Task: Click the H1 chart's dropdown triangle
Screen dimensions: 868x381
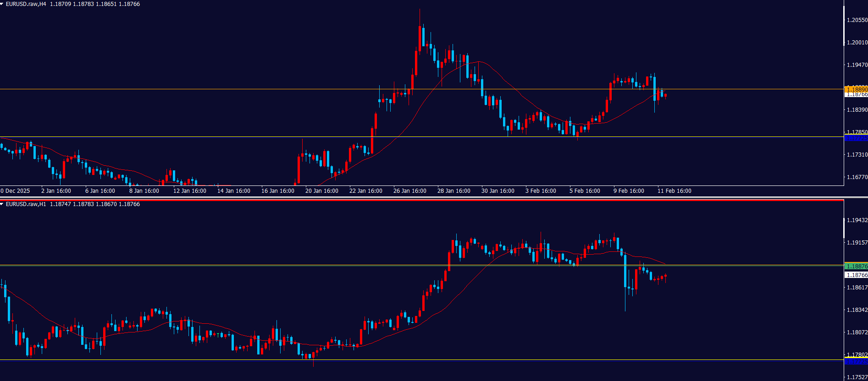Action: [2, 204]
